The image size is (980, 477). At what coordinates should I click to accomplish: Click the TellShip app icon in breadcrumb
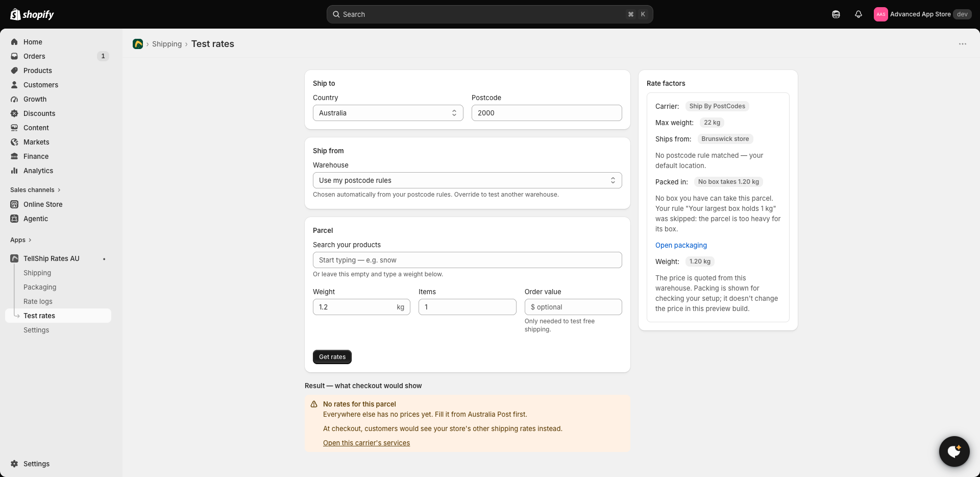[x=138, y=44]
